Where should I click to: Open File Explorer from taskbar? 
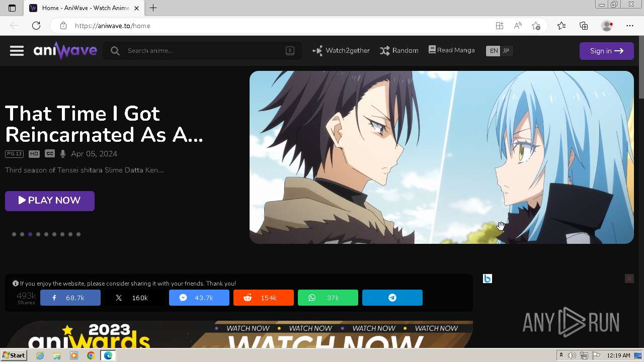coord(57,355)
